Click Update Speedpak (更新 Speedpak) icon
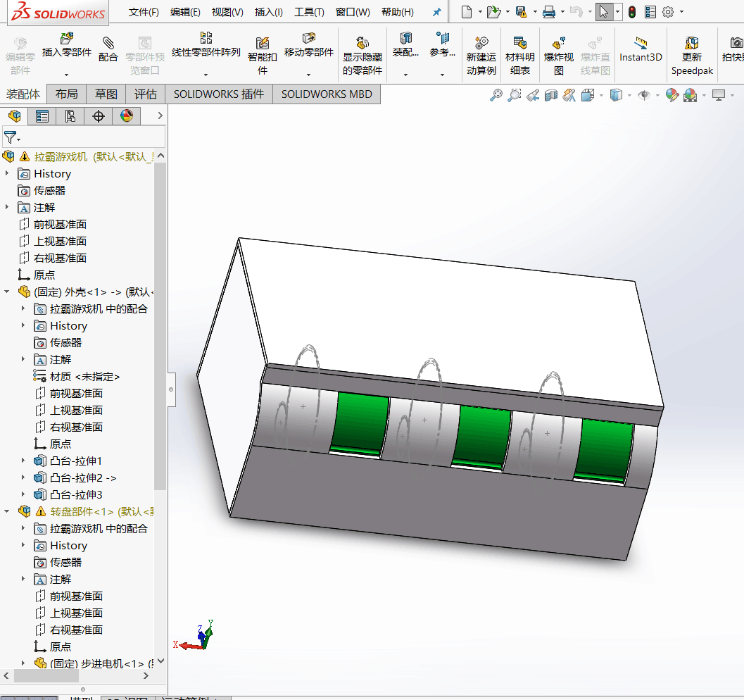 tap(692, 43)
